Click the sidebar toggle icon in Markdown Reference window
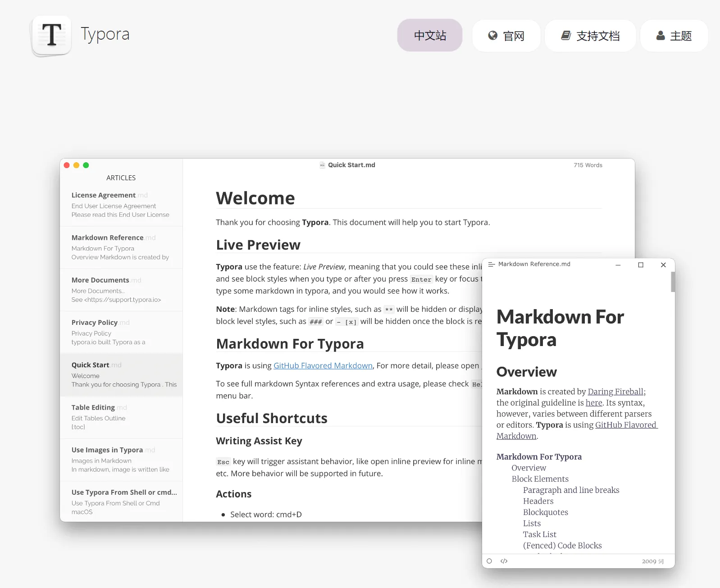This screenshot has height=588, width=720. tap(491, 264)
